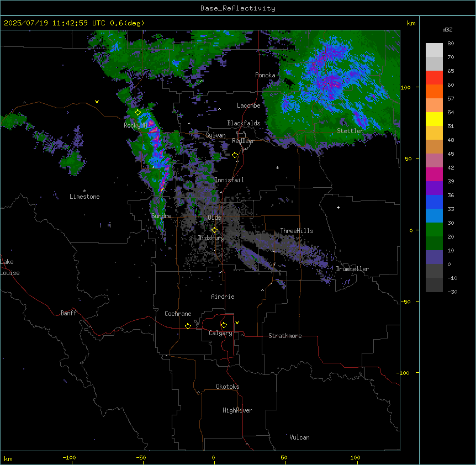Click the asterisk marker east of Innisfail
Screen dimensions: 476x465
tap(277, 167)
